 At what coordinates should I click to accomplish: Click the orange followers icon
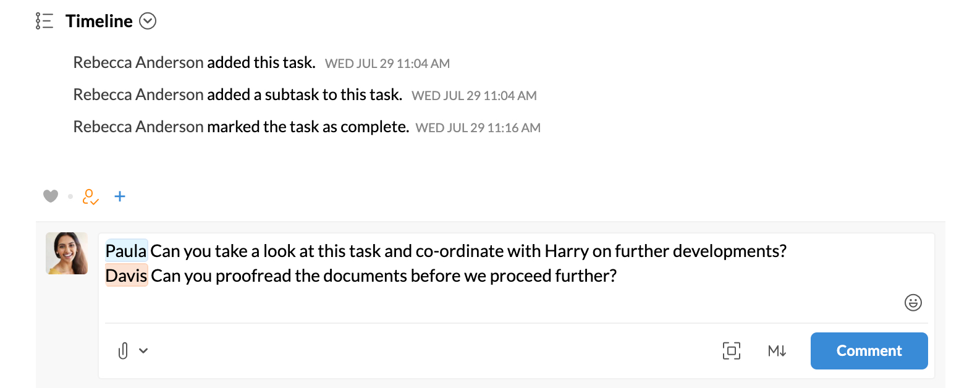pyautogui.click(x=90, y=197)
